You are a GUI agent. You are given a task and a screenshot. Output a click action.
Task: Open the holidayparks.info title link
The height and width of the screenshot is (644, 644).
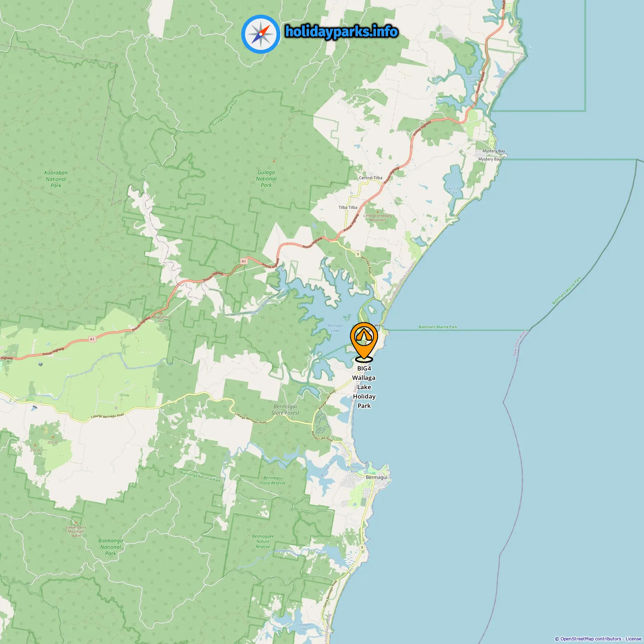[x=341, y=32]
